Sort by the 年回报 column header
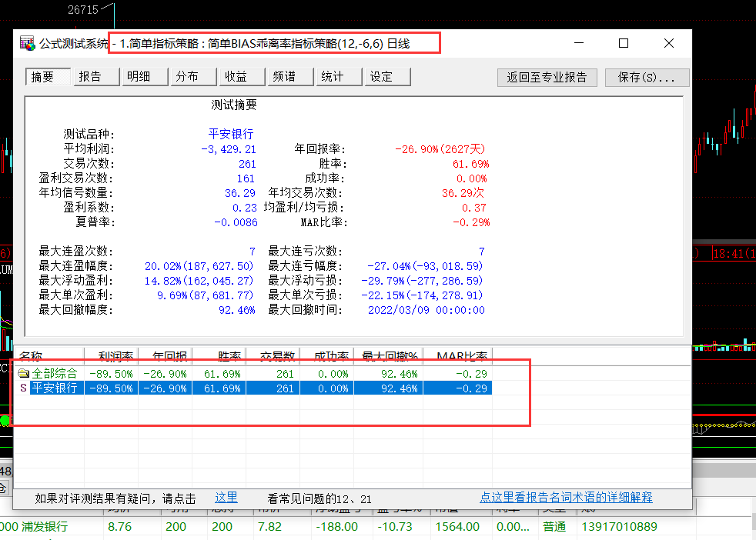The width and height of the screenshot is (756, 540). pos(166,356)
